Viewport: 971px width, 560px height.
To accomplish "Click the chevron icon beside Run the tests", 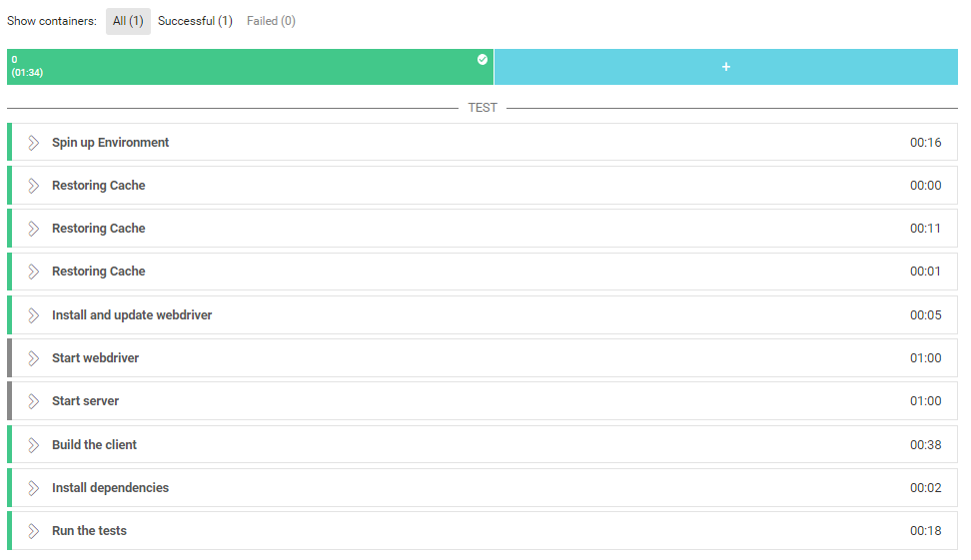I will (x=33, y=531).
